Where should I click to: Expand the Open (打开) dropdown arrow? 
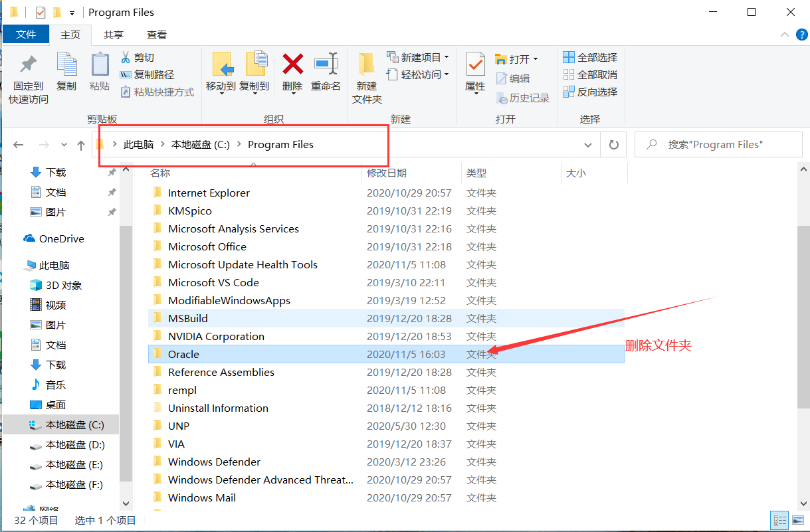536,59
